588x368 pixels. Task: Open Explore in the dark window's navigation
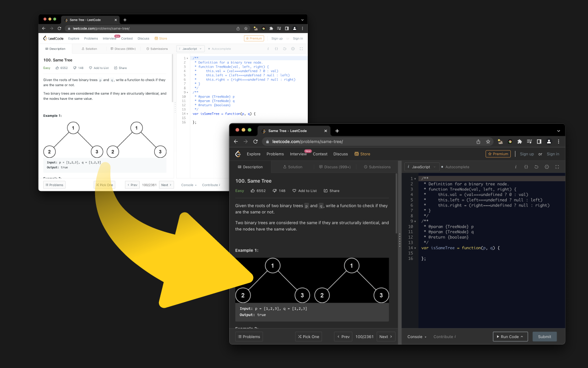click(254, 154)
